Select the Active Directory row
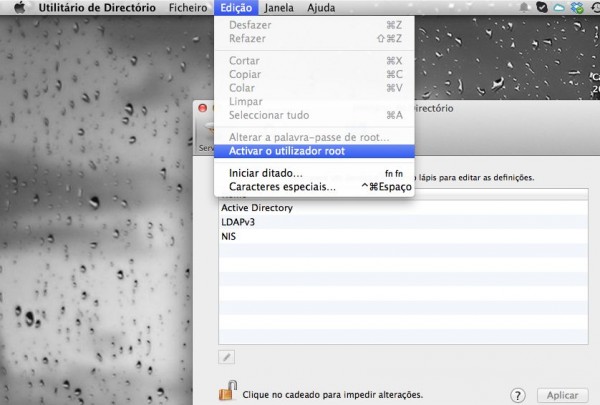The image size is (600, 405). [x=403, y=208]
